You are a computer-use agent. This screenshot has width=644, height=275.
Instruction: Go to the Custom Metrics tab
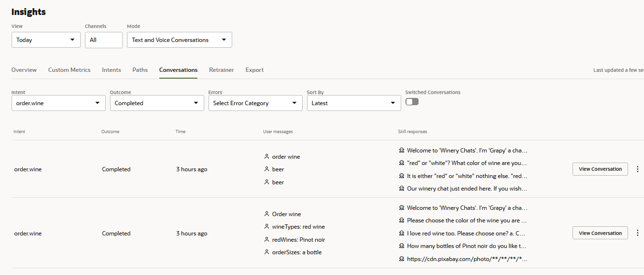[69, 70]
